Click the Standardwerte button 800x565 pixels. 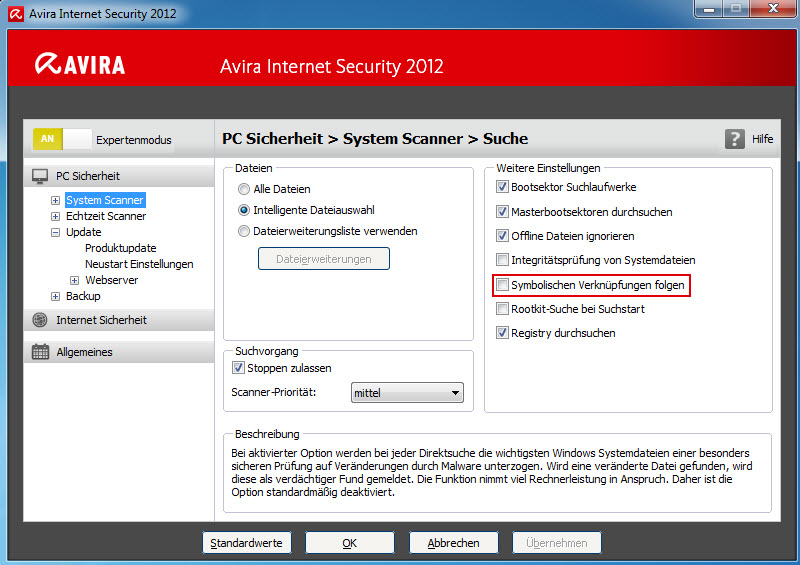pos(246,543)
